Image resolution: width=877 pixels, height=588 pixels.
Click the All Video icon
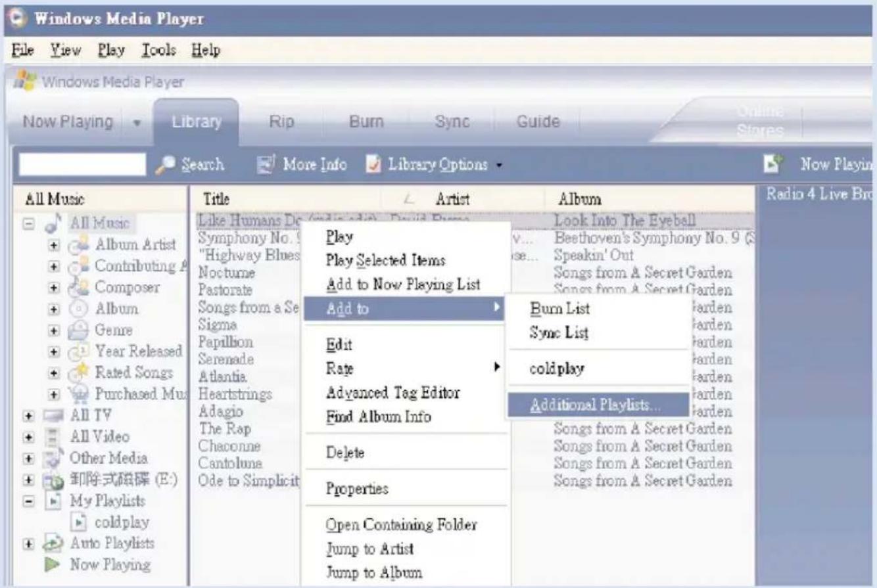click(x=53, y=437)
